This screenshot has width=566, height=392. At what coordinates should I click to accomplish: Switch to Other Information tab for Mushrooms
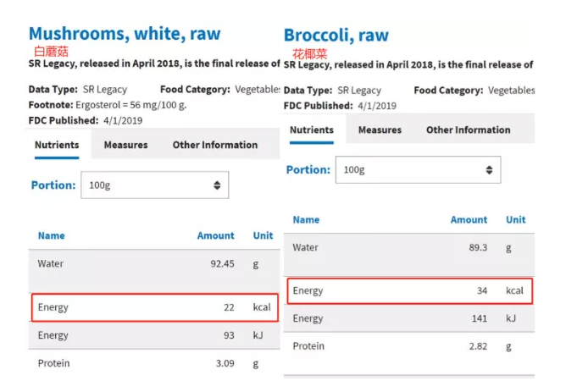pyautogui.click(x=215, y=145)
